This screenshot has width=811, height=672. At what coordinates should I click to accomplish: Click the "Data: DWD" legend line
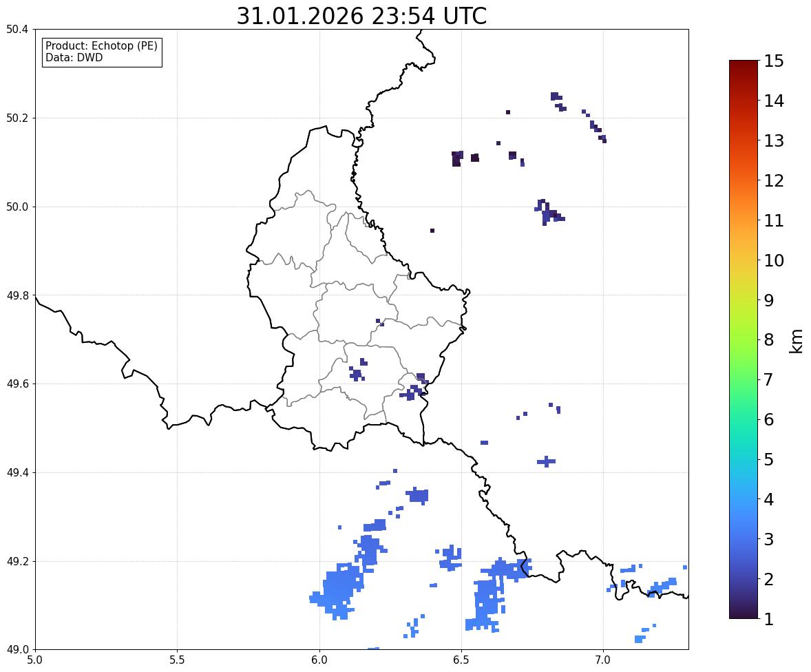(x=74, y=57)
